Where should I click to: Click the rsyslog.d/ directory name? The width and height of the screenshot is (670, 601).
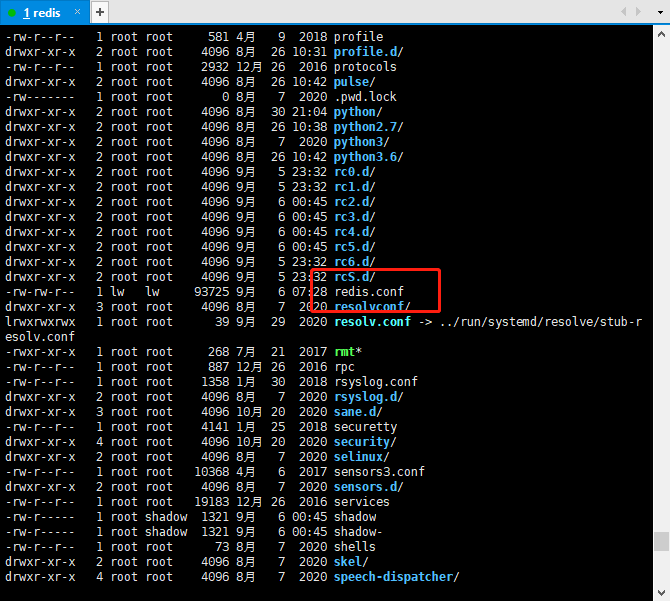[x=368, y=397]
